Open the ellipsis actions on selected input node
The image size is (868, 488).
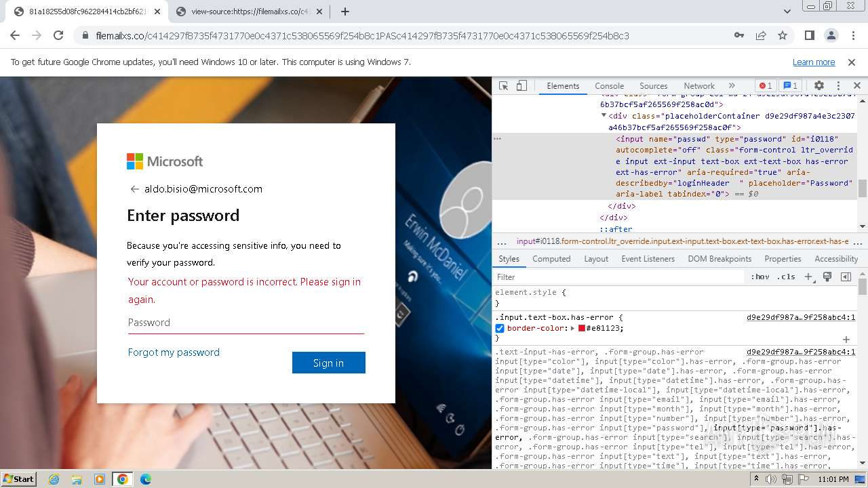pyautogui.click(x=497, y=138)
